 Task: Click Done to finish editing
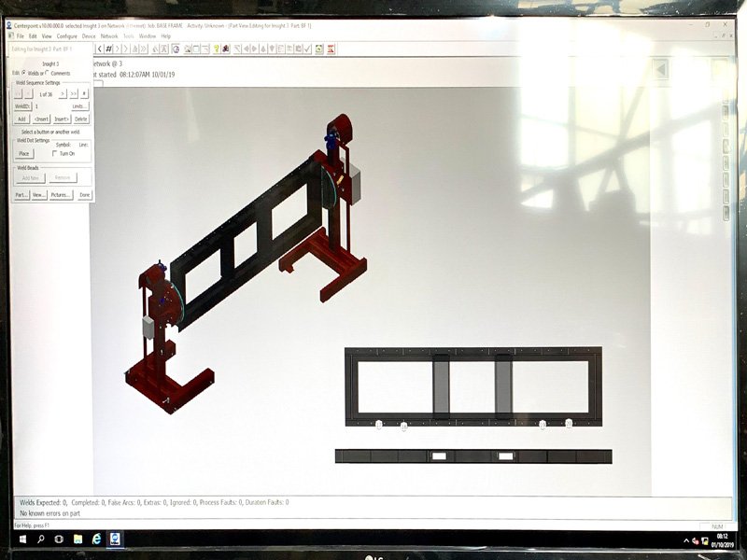pos(84,195)
